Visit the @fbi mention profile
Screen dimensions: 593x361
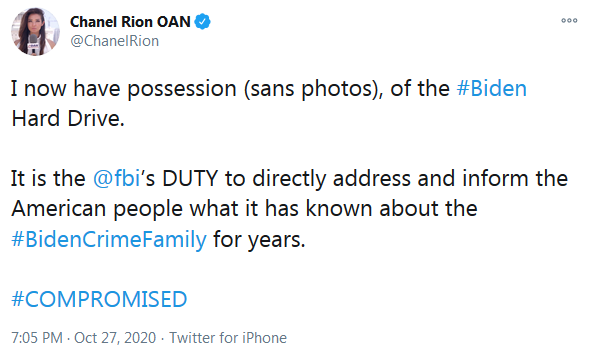coord(117,178)
